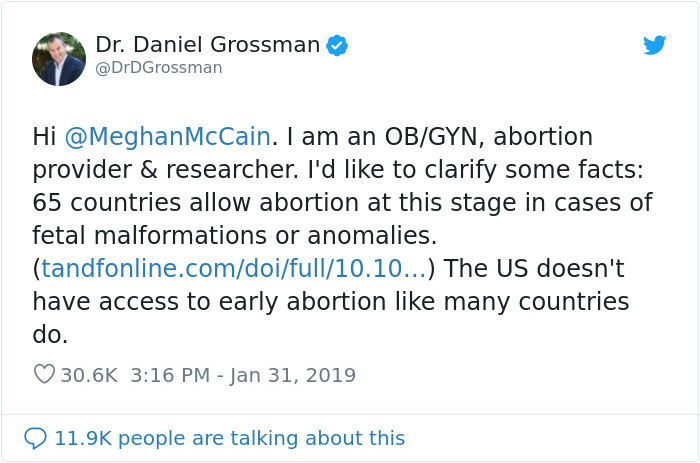Open the Dr. Daniel Grossman display name
700x463 pixels.
tap(208, 45)
